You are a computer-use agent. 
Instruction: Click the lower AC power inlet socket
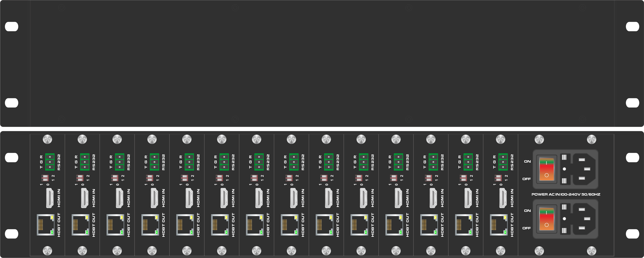coord(584,219)
